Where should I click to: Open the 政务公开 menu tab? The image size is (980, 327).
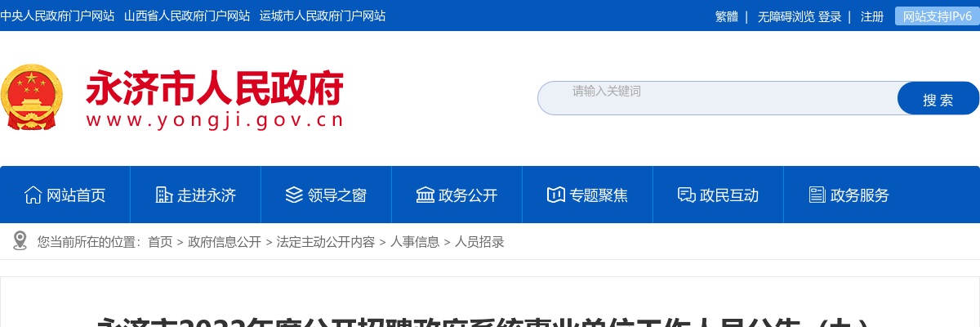click(x=457, y=195)
